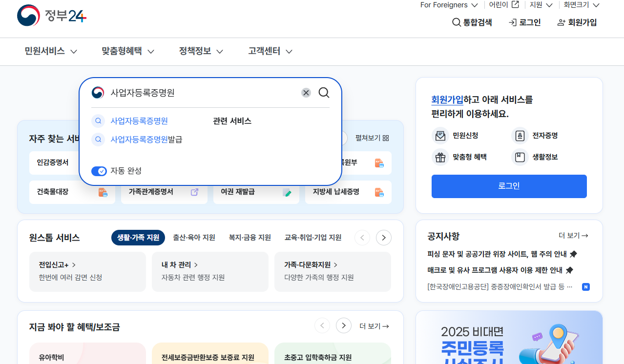Open 중증장애인확인서 발급 notice
The image size is (624, 364).
point(499,287)
